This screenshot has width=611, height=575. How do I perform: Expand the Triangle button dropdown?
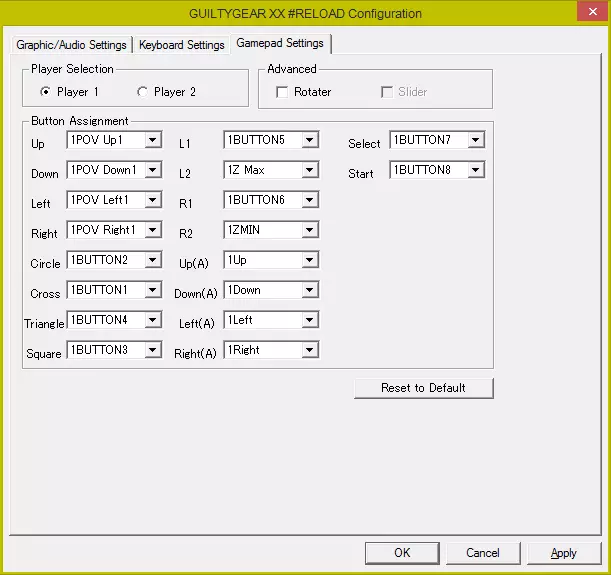point(114,320)
